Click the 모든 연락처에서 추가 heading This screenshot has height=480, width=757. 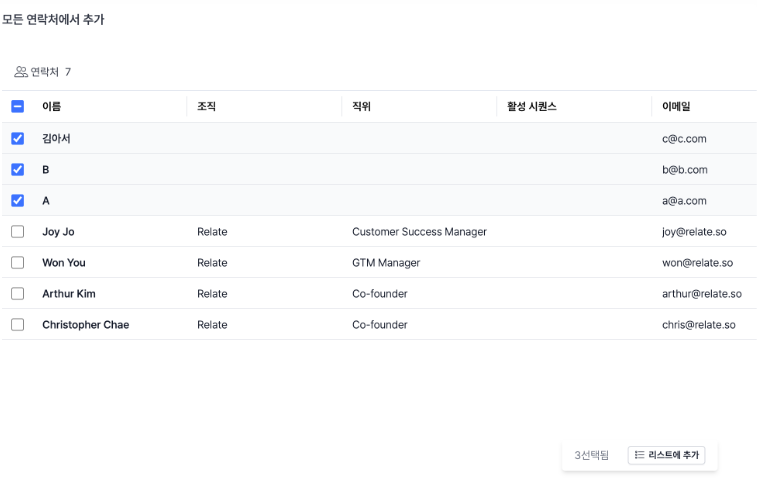53,19
